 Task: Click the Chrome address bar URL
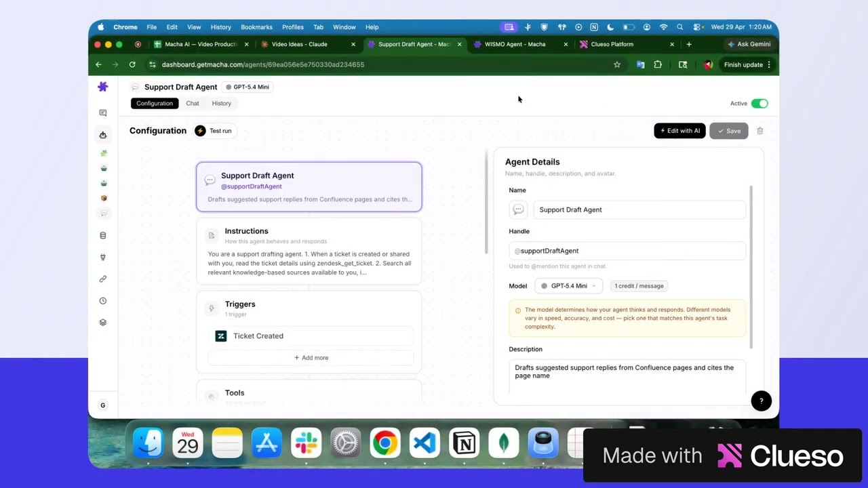pos(263,64)
